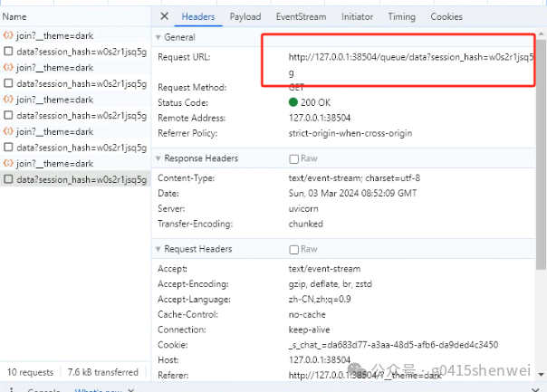
Task: Open the Timing tab
Action: (x=401, y=16)
